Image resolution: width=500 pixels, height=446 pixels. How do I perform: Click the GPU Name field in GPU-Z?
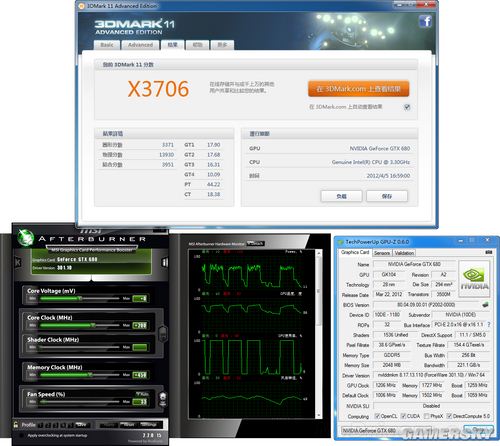coord(414,264)
